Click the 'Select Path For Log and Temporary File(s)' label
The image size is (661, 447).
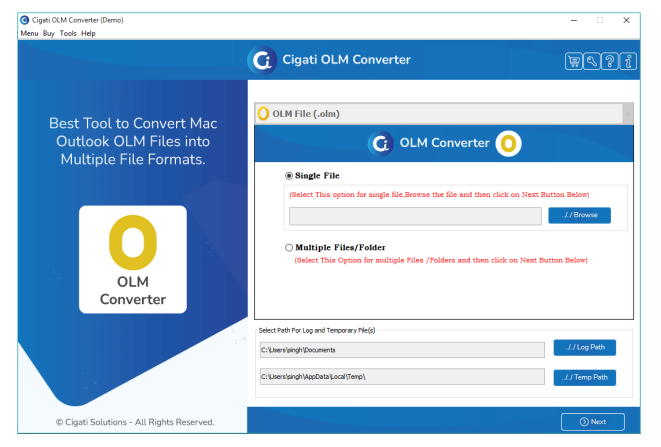317,330
